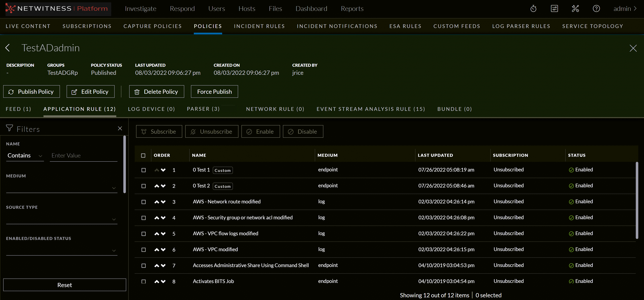Screen dimensions: 644x300
Task: Switch to the Incident Rules tab
Action: click(x=259, y=26)
